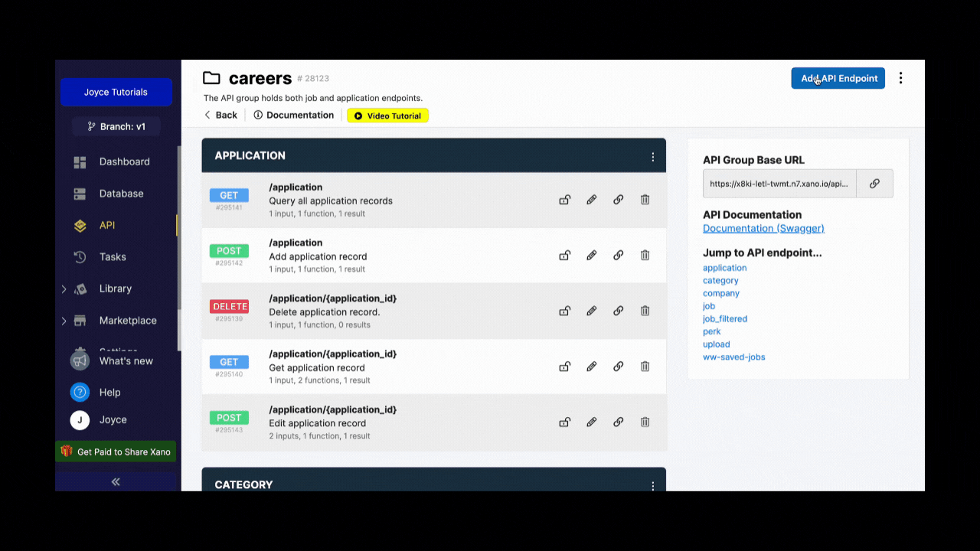This screenshot has width=980, height=551.
Task: Click the Add API Endpoint button
Action: [x=838, y=78]
